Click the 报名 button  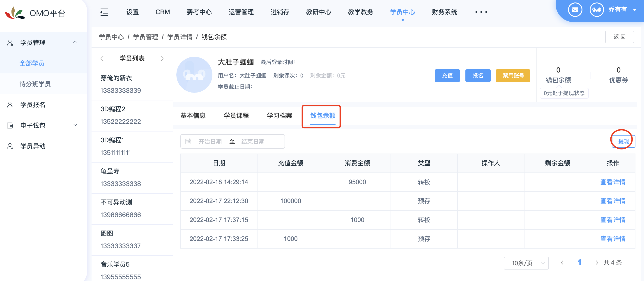pos(478,76)
